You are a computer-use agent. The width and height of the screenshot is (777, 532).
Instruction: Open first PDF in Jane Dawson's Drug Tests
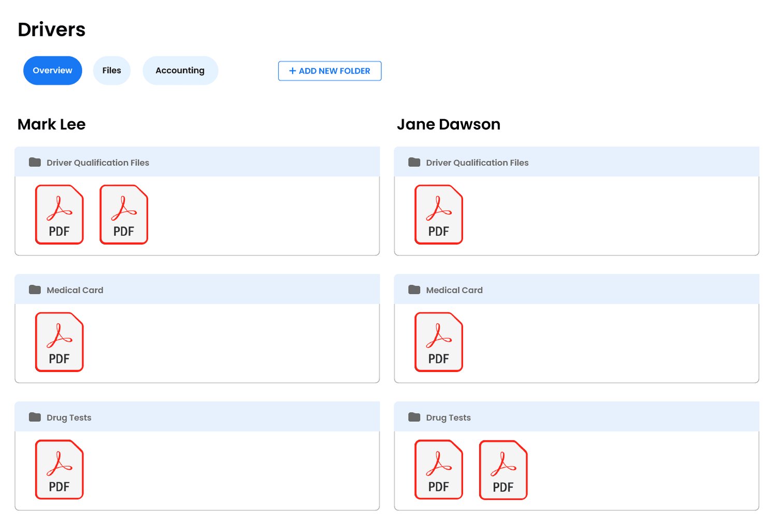pyautogui.click(x=439, y=469)
